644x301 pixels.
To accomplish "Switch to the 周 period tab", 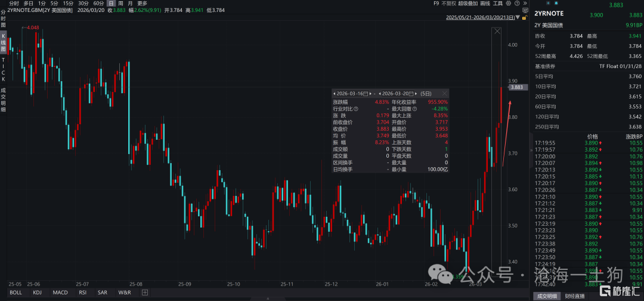I will pyautogui.click(x=120, y=4).
